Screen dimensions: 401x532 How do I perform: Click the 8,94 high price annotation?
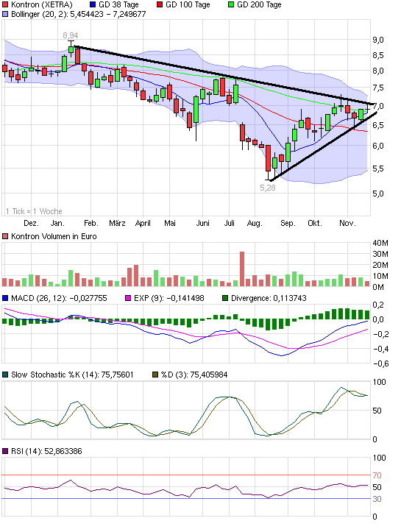[71, 35]
